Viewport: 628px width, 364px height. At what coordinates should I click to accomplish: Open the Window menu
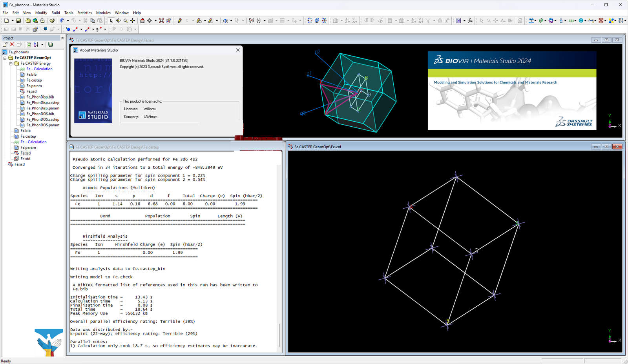click(x=122, y=13)
